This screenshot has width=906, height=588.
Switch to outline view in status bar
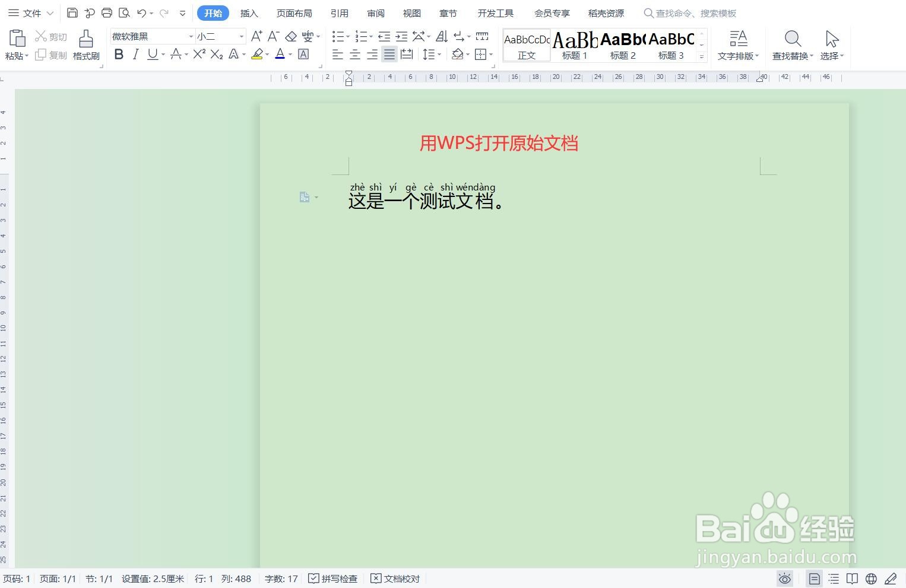[834, 579]
